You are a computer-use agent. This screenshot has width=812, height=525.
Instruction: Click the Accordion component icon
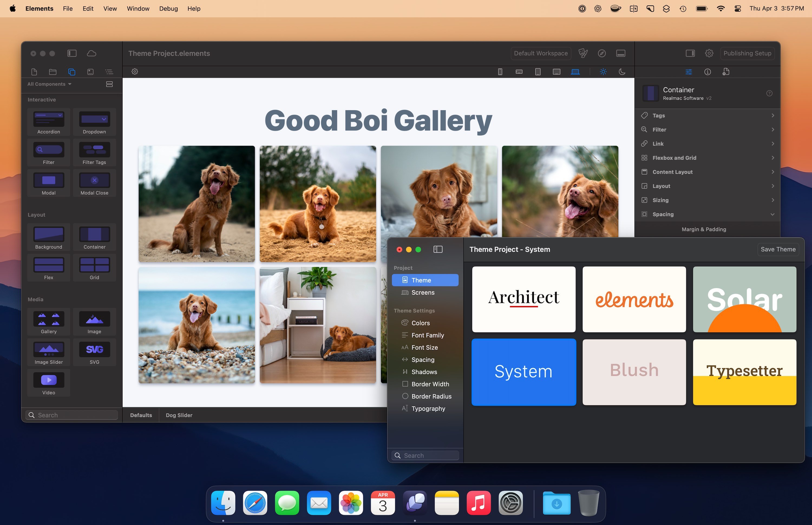[x=49, y=119]
